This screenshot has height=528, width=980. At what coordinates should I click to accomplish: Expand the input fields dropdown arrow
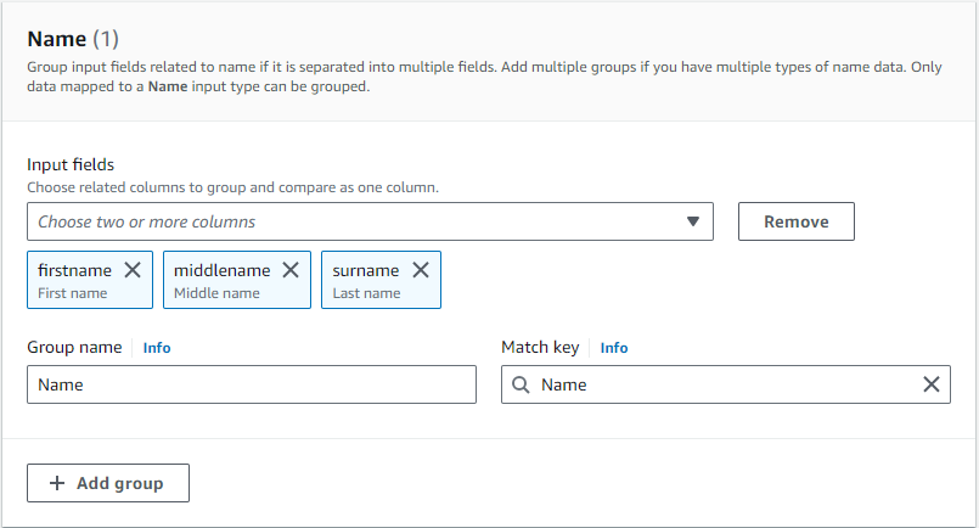[x=693, y=222]
